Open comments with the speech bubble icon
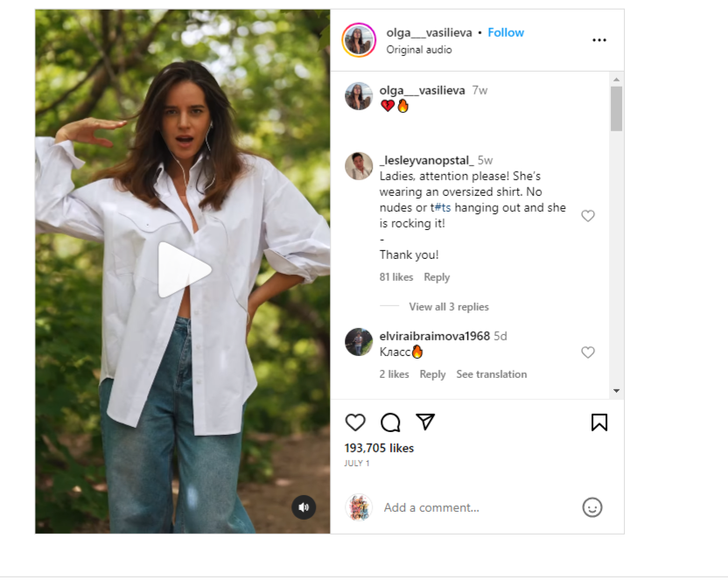 click(390, 423)
